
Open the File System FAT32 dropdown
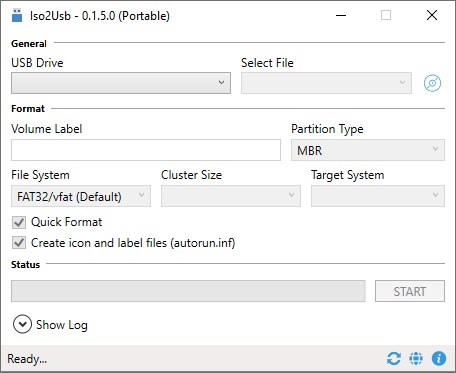[x=81, y=196]
